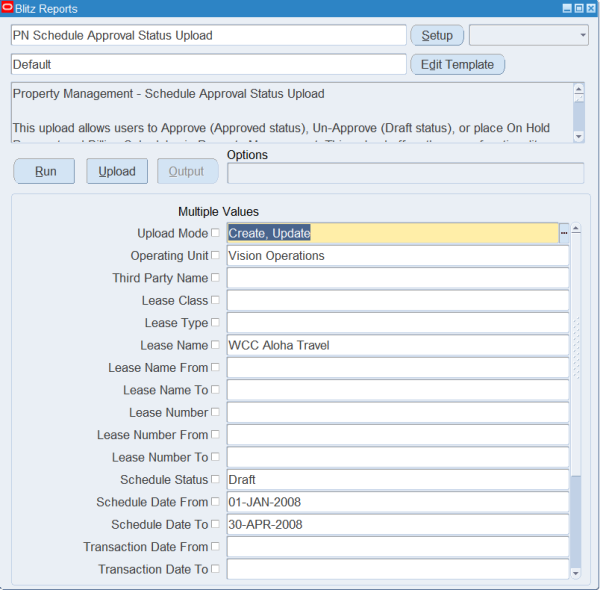
Task: Click the Operating Unit field Vision Operations
Action: pos(398,256)
